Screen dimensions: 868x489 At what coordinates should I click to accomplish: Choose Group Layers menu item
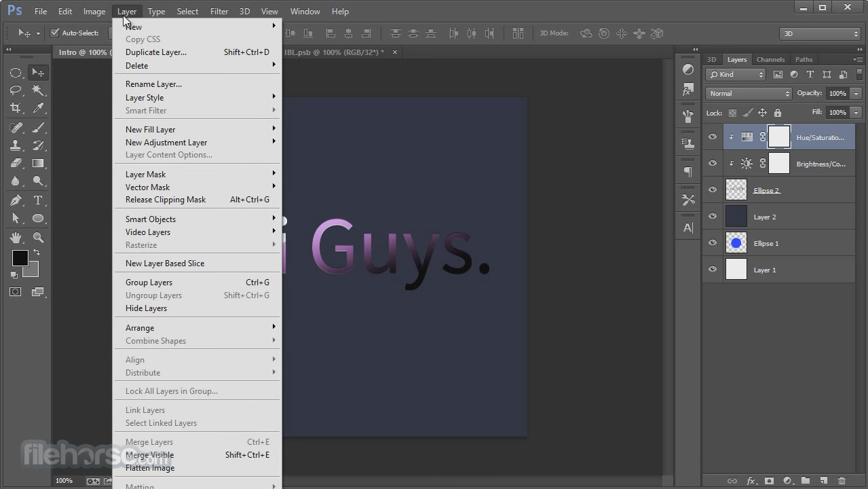tap(197, 283)
